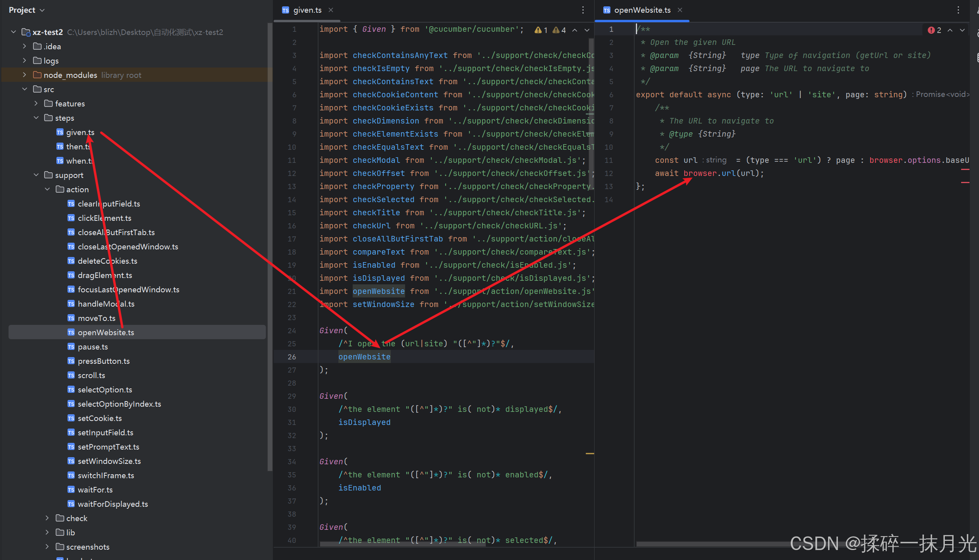Click the three-dot menu in openWebsite.ts tab bar

click(x=958, y=10)
